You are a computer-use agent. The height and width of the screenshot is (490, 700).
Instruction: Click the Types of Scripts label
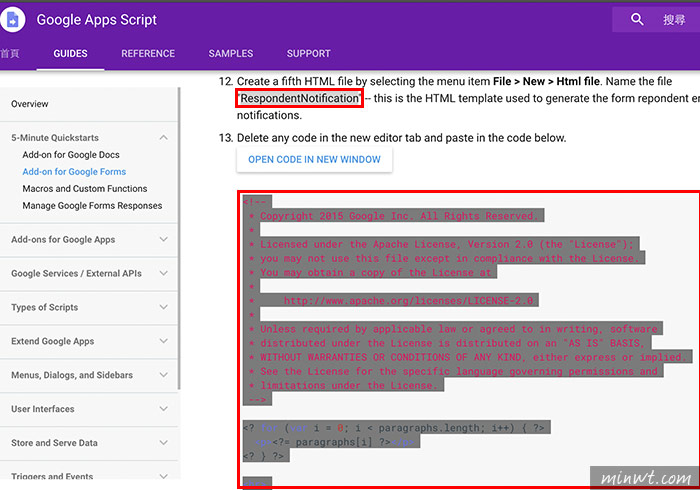click(x=45, y=307)
